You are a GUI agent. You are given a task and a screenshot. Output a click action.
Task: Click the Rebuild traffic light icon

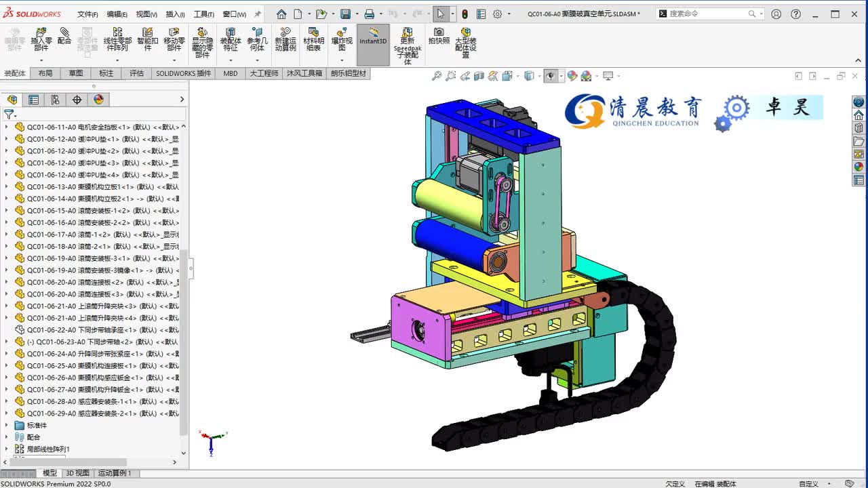click(465, 14)
